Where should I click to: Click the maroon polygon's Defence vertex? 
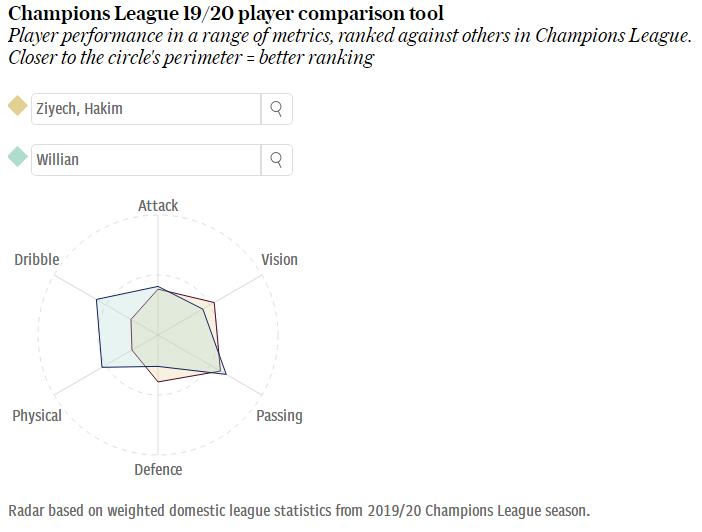click(158, 382)
